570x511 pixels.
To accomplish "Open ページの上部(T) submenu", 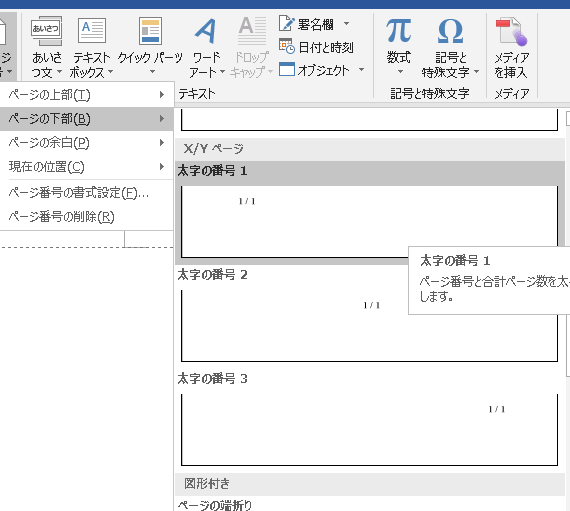I will coord(87,95).
